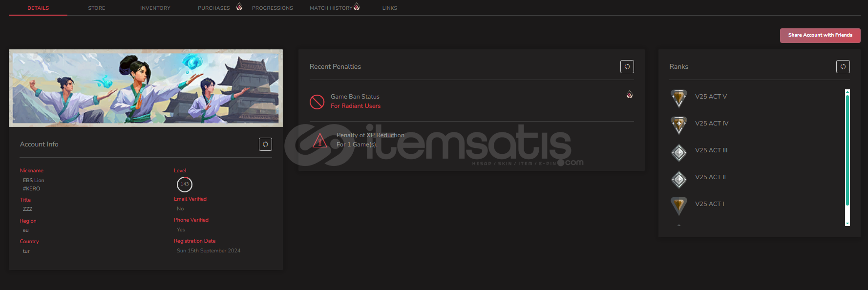
Task: Click the Level field label
Action: 180,170
